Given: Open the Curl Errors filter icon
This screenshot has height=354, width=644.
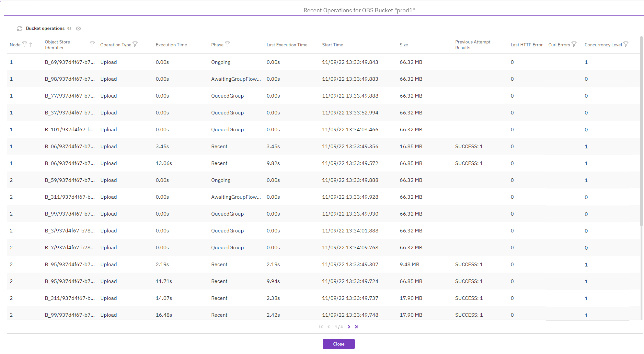Looking at the screenshot, I should [x=574, y=44].
